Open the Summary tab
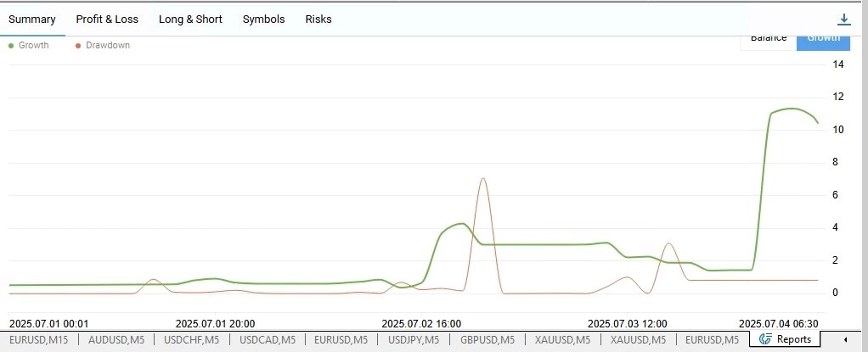Viewport: 868px width, 352px height. pyautogui.click(x=32, y=20)
